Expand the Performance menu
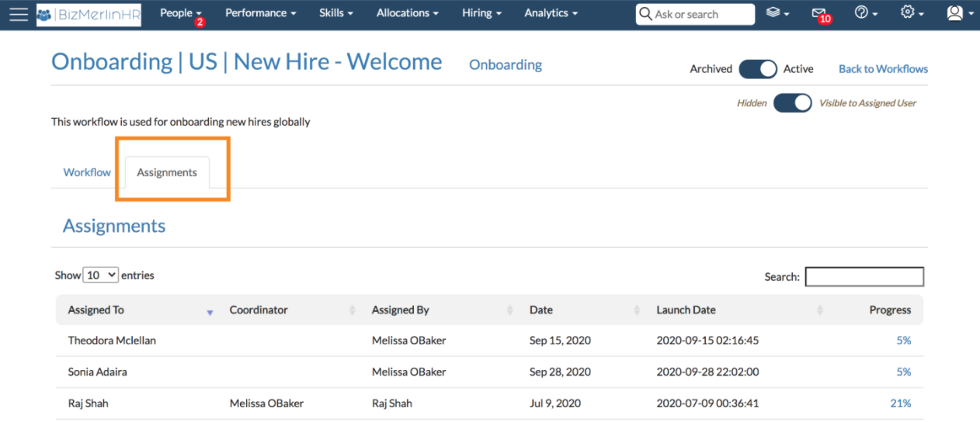The image size is (980, 422). pos(261,13)
